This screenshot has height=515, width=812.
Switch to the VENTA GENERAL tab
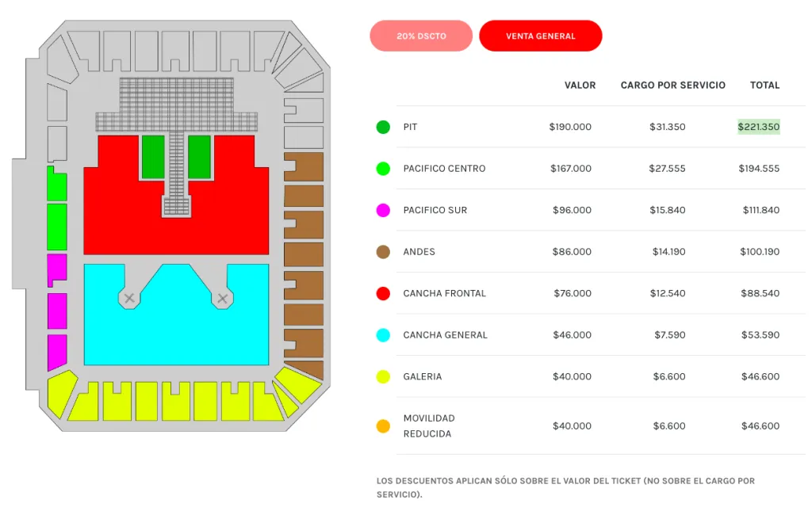[x=540, y=36]
